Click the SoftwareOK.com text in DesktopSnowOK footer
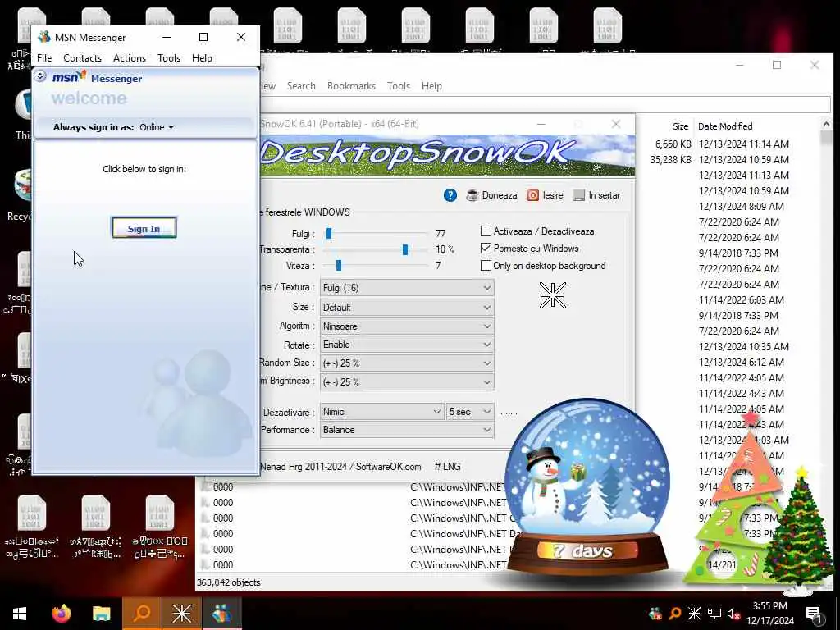Screen dimensions: 840x630 coord(388,467)
